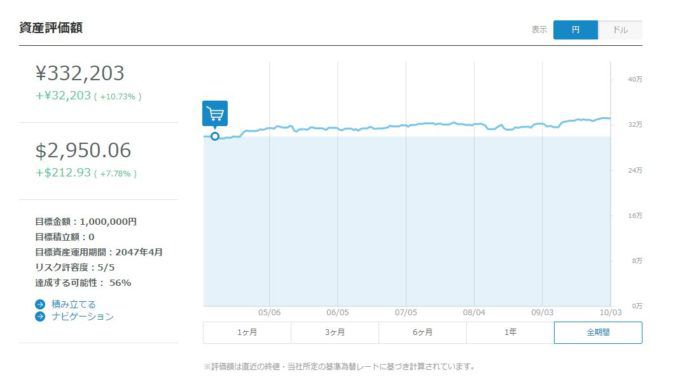Click arrow icon beside 積み立てる
The height and width of the screenshot is (384, 680).
click(x=40, y=304)
